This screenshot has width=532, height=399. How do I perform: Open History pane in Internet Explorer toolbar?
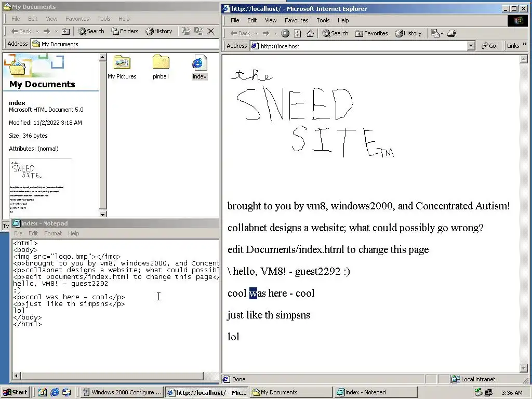408,33
